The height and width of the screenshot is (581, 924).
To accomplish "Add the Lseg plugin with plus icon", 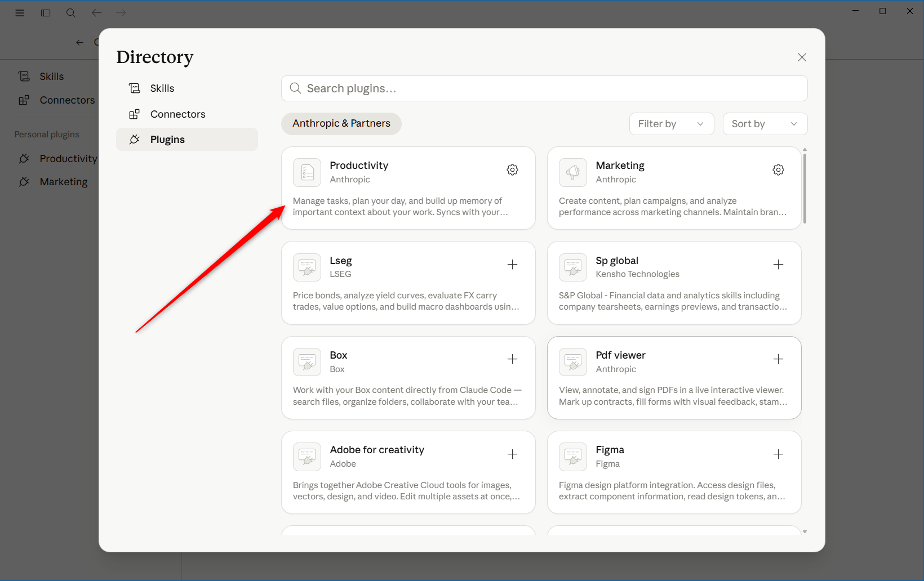I will (x=512, y=265).
